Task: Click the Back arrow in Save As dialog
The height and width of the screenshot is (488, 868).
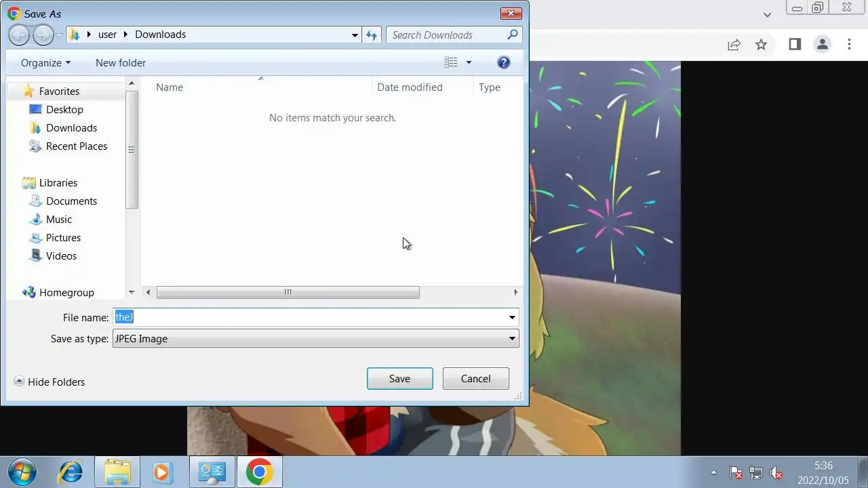Action: 19,35
